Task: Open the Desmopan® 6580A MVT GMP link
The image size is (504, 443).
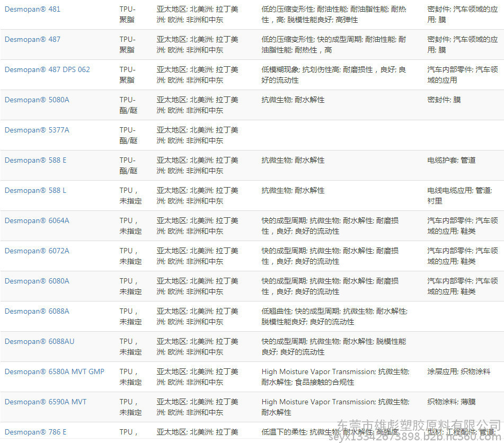Action: click(55, 372)
